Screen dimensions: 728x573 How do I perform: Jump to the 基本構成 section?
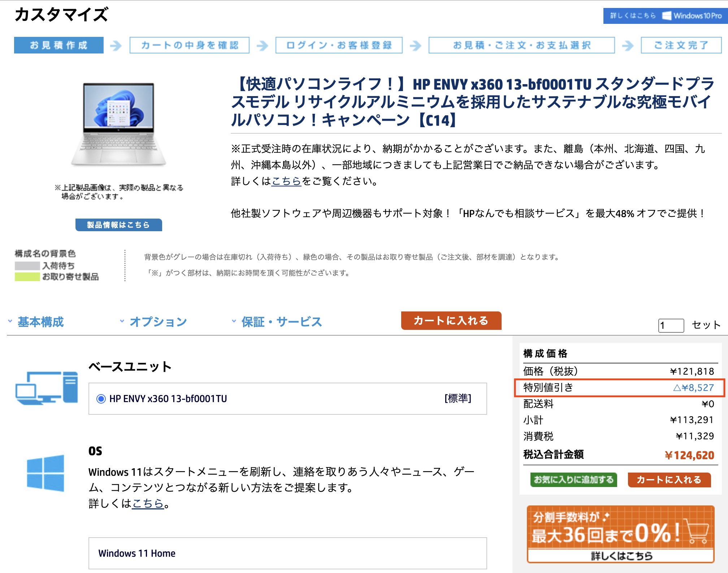point(40,322)
